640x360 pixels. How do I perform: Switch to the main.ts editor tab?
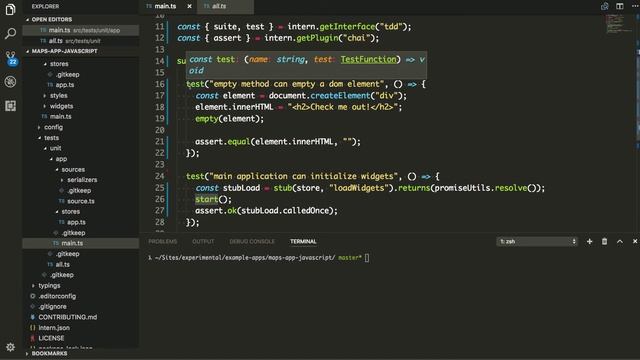click(165, 6)
